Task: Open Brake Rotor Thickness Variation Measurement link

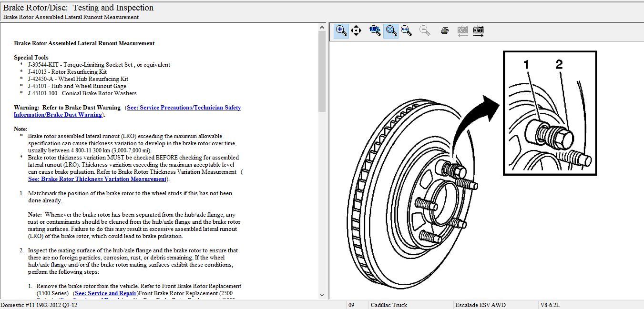Action: pyautogui.click(x=97, y=179)
